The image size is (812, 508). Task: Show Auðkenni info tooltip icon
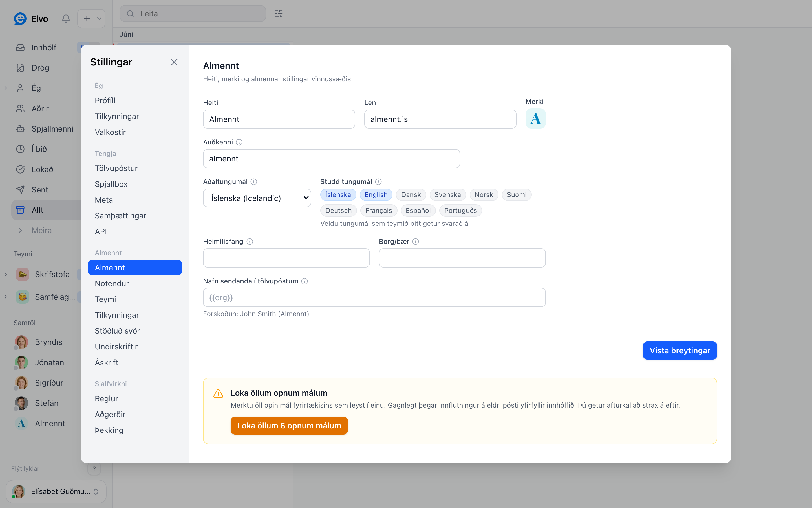click(x=239, y=142)
